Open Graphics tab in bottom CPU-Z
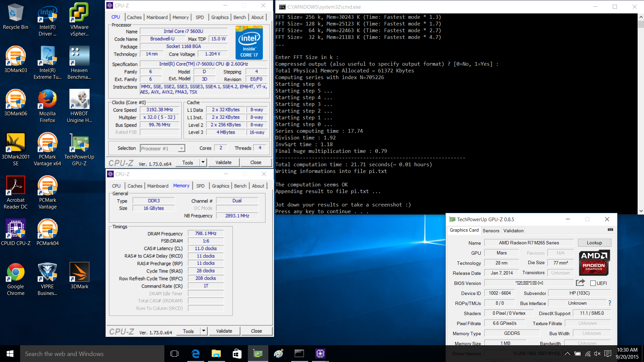Image resolution: width=644 pixels, height=362 pixels. pyautogui.click(x=220, y=186)
